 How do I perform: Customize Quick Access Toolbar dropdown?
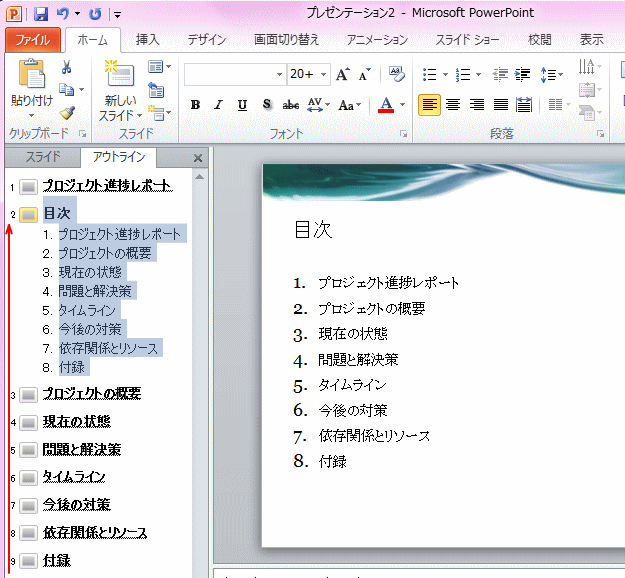[x=118, y=15]
